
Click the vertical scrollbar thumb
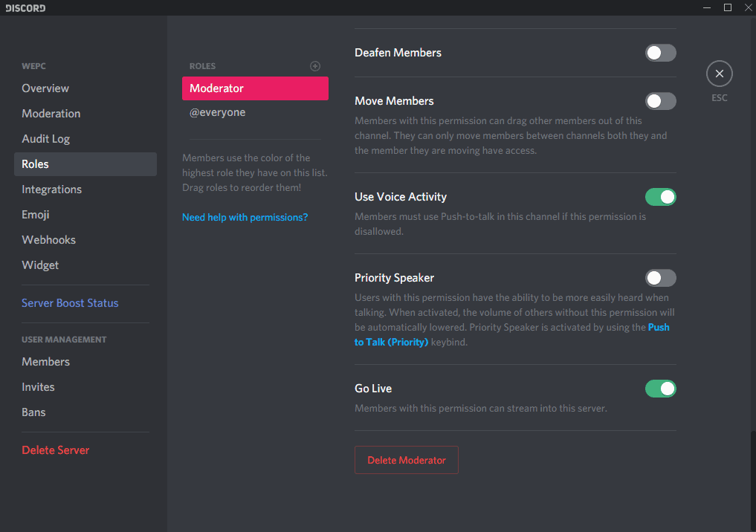753,481
